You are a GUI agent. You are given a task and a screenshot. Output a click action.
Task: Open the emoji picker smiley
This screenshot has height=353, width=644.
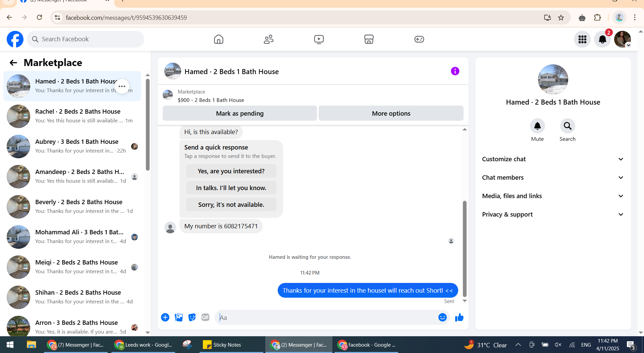pyautogui.click(x=442, y=317)
